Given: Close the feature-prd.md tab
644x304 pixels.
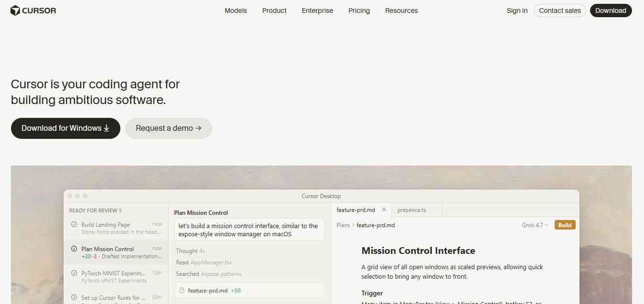Looking at the screenshot, I should point(384,210).
